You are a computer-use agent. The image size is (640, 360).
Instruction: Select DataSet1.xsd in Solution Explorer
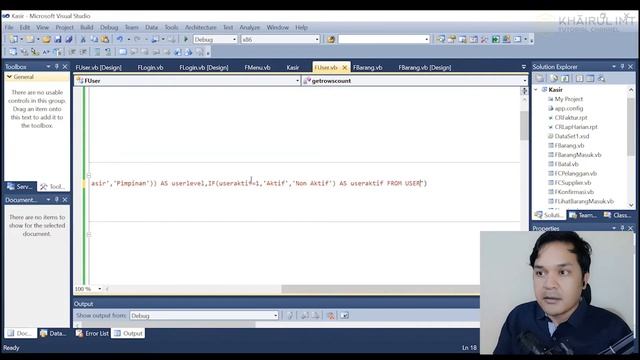(571, 136)
